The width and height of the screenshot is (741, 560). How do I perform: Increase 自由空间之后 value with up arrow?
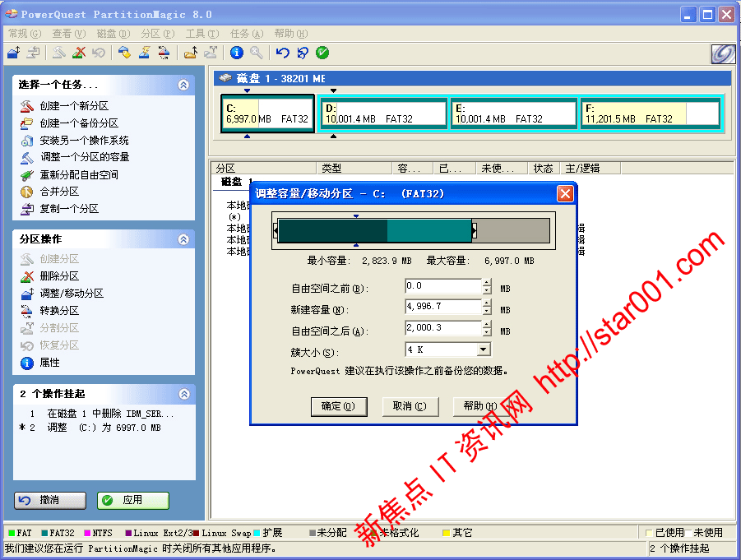point(487,325)
